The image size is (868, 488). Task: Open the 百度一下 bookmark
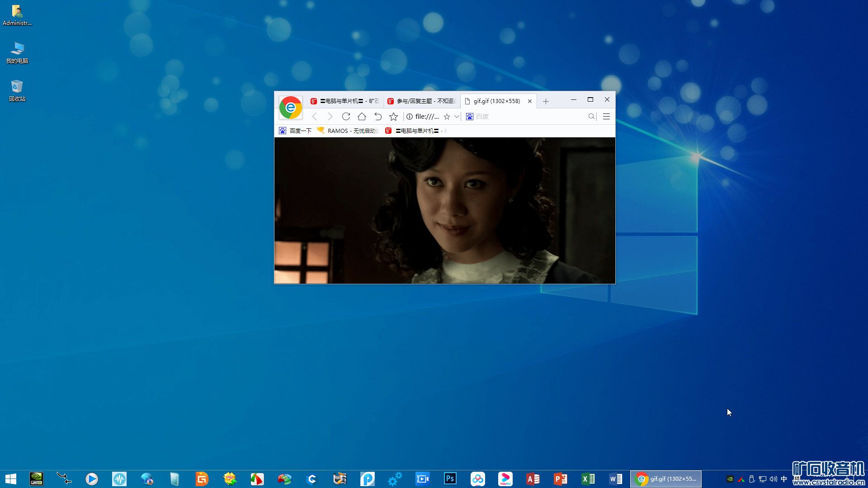[x=295, y=131]
